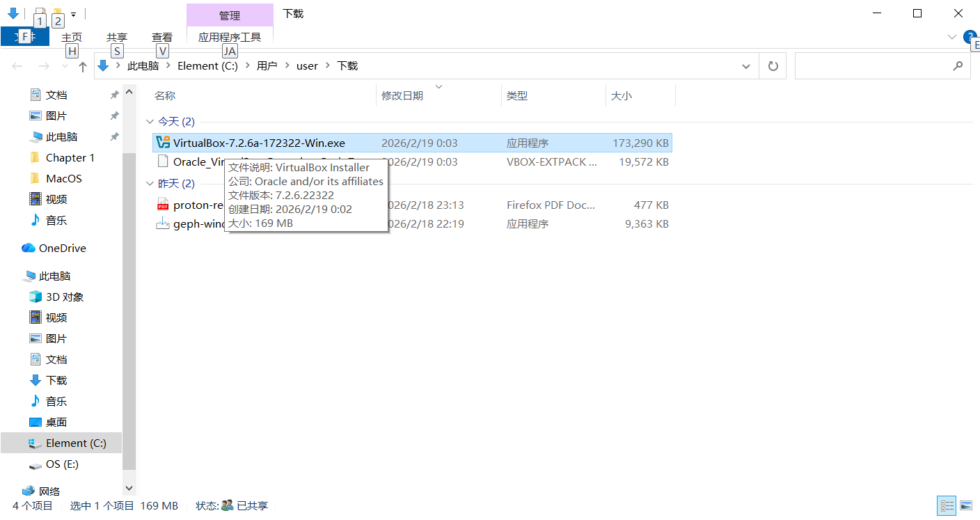Open the help question mark icon
The image size is (980, 520).
(970, 37)
